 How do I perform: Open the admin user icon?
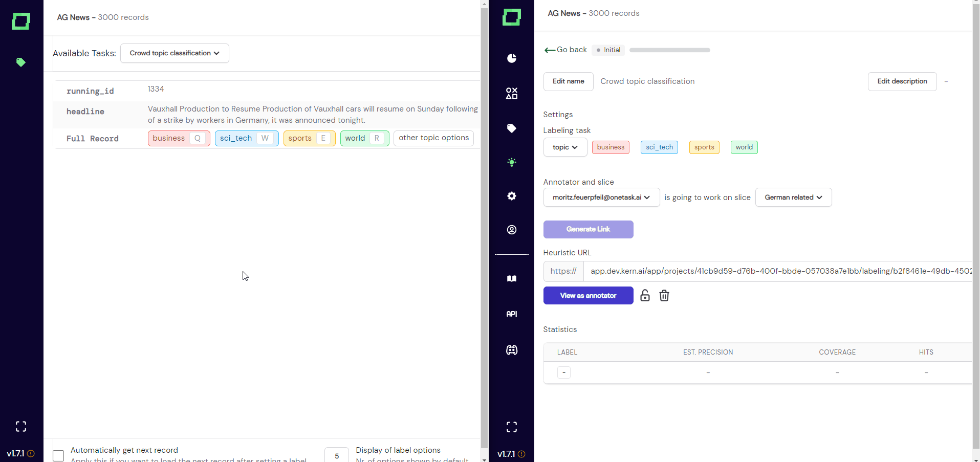511,230
